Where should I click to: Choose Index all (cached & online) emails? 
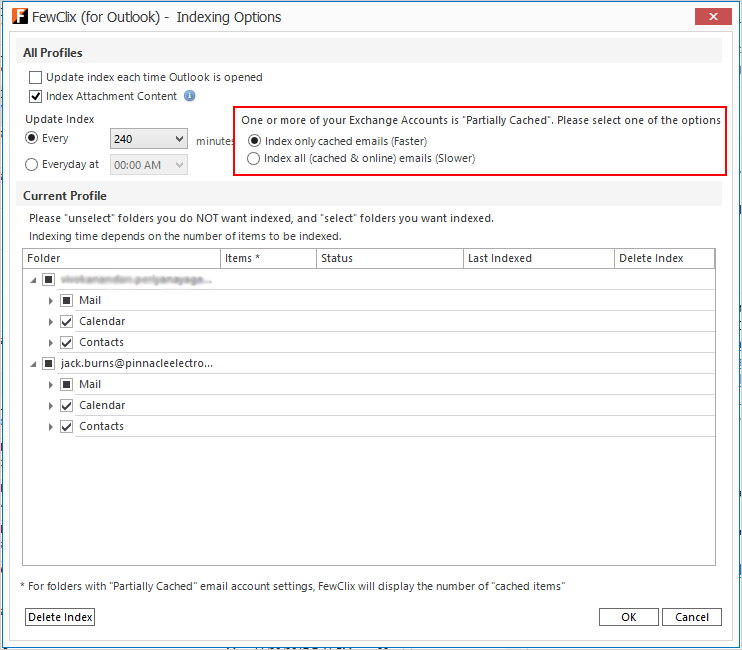[x=253, y=158]
